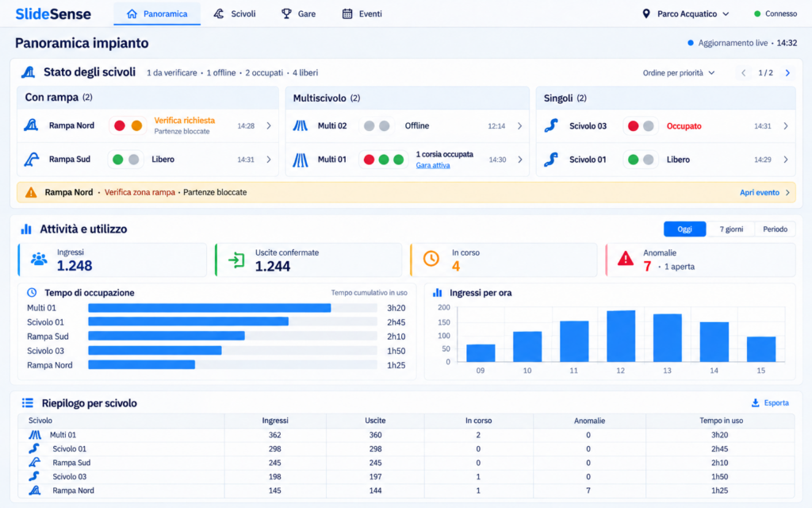Click the exit arrow icon in Uscite confermate
812x508 pixels.
(236, 260)
